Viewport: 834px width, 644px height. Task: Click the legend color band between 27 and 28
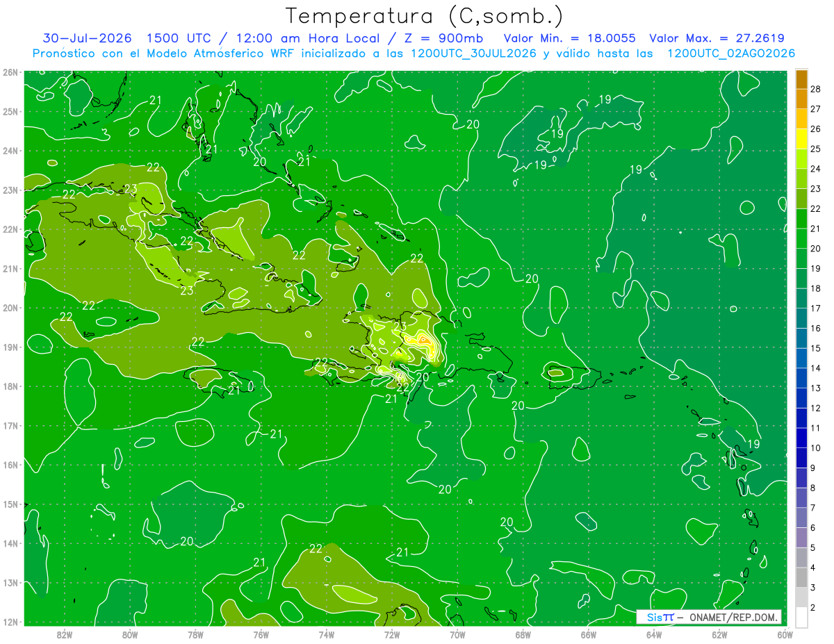coord(801,99)
